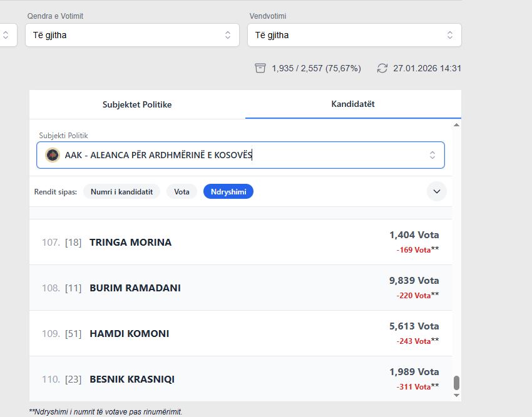Select the Ndryshimi sort option
This screenshot has width=532, height=417.
point(228,191)
